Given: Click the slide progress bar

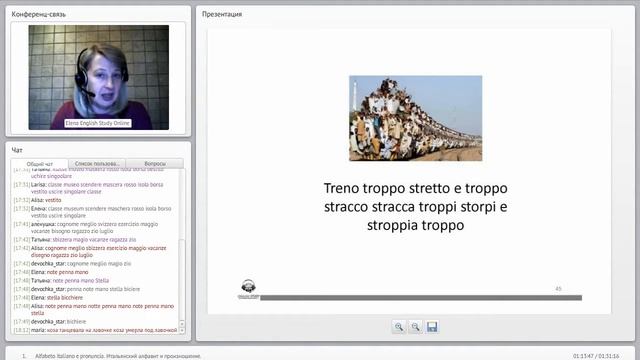Looking at the screenshot, I should coord(421,298).
